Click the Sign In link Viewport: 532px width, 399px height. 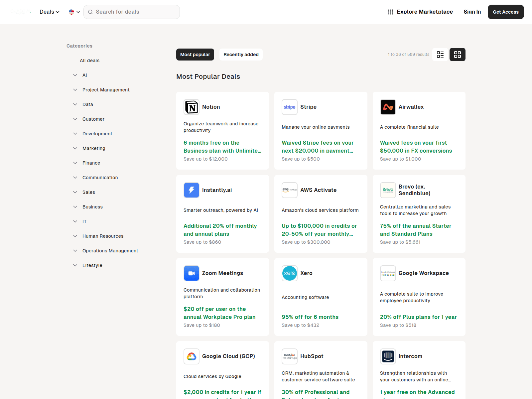(472, 12)
